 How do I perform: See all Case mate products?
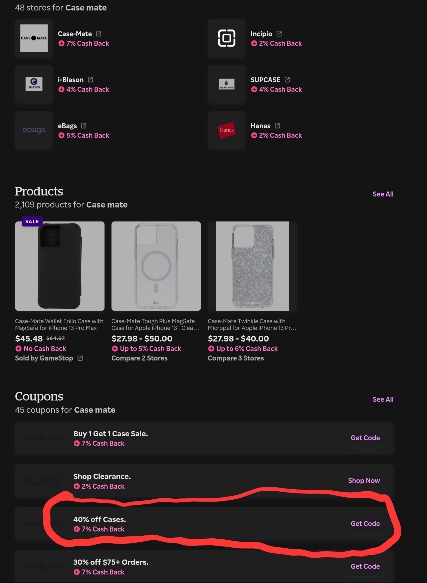tap(383, 194)
